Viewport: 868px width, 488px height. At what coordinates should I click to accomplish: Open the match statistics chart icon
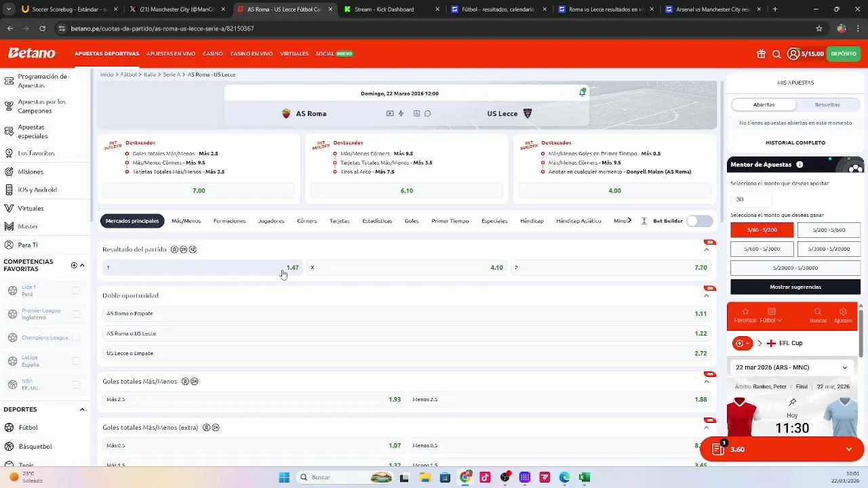[x=416, y=113]
